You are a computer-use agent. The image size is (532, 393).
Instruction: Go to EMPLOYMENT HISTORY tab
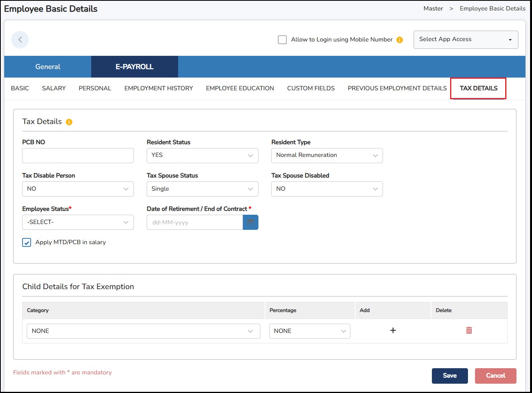point(158,88)
